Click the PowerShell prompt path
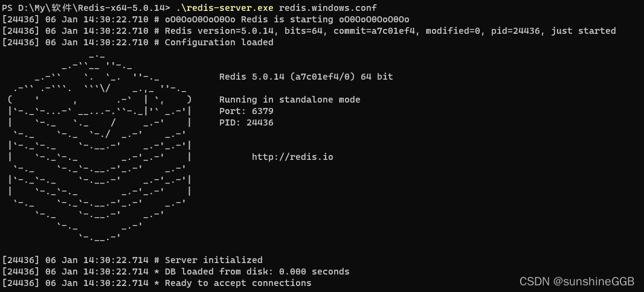Image resolution: width=644 pixels, height=292 pixels. pos(86,8)
